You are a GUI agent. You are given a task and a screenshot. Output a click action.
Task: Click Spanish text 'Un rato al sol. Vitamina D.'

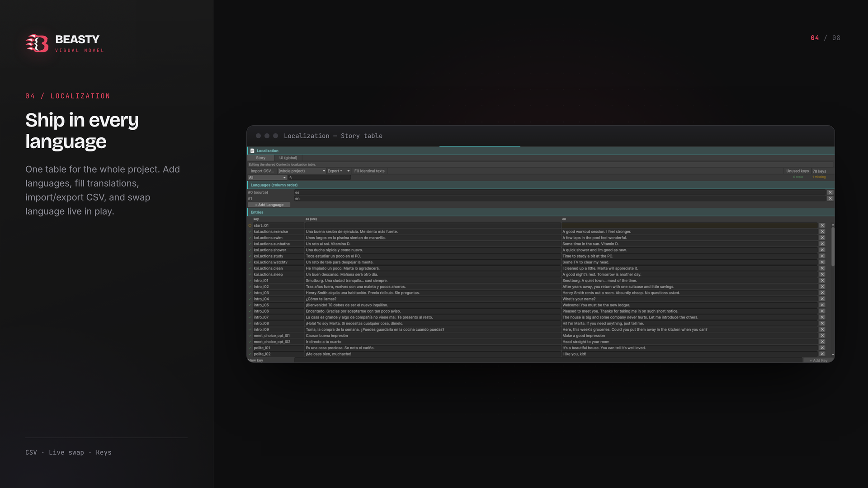[328, 244]
